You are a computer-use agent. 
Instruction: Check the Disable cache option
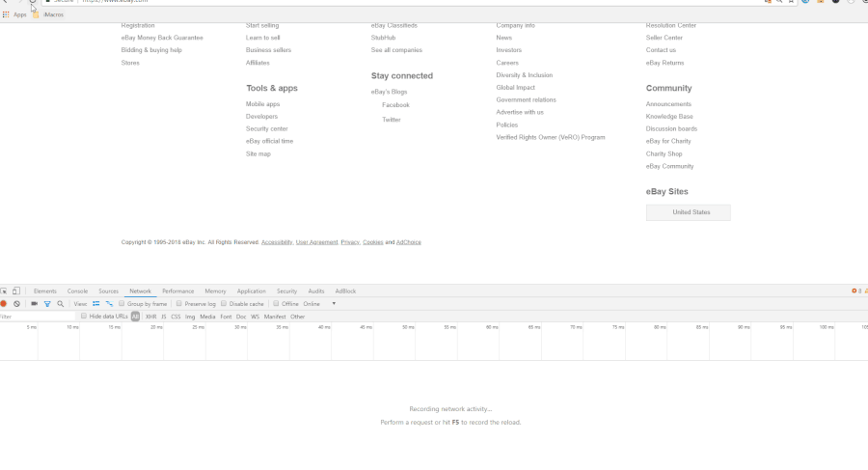[224, 304]
